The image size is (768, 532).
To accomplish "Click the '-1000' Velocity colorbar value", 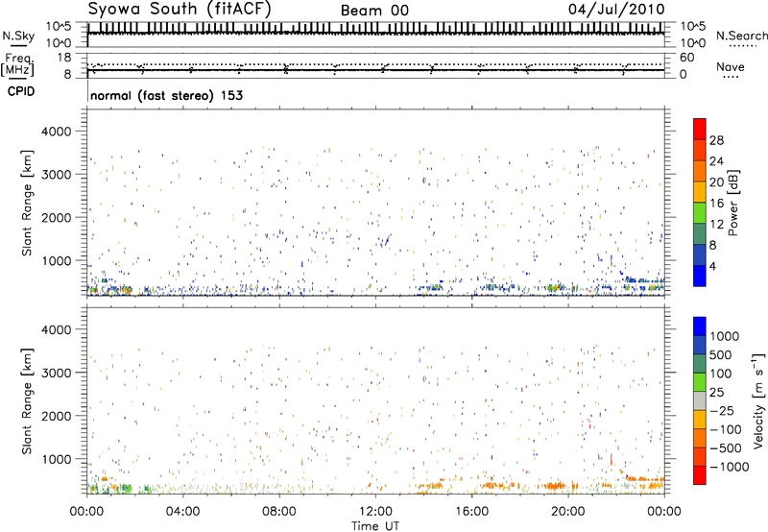I will (730, 467).
